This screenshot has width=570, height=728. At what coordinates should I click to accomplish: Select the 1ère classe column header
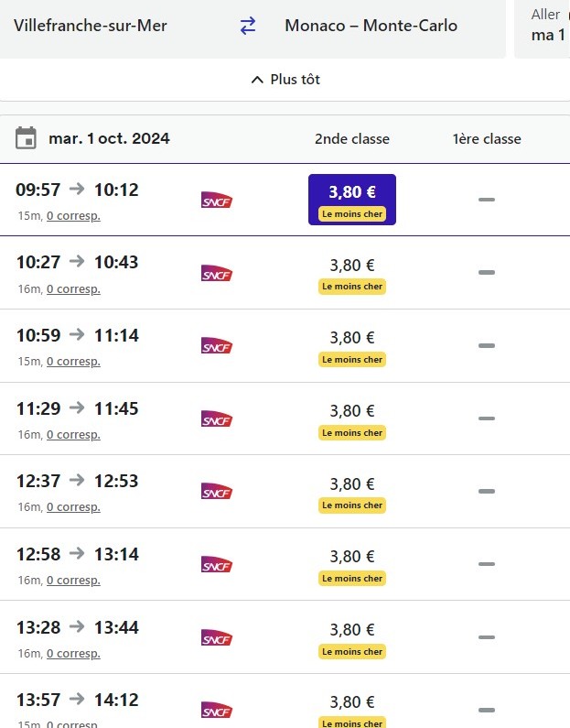(x=487, y=139)
